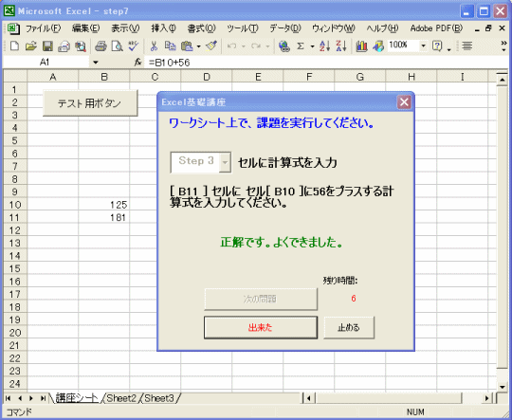This screenshot has width=512, height=420.
Task: Click the Insert Hyperlink globe icon
Action: pyautogui.click(x=284, y=46)
